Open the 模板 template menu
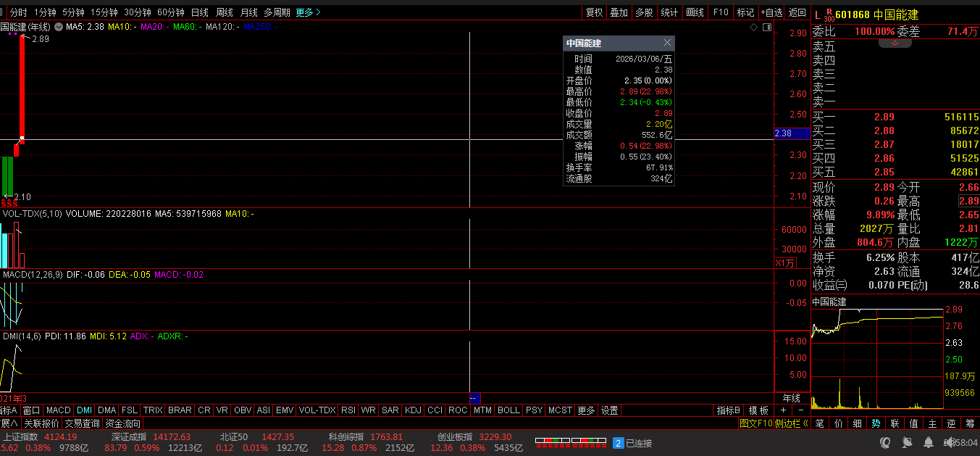980x456 pixels. click(758, 410)
